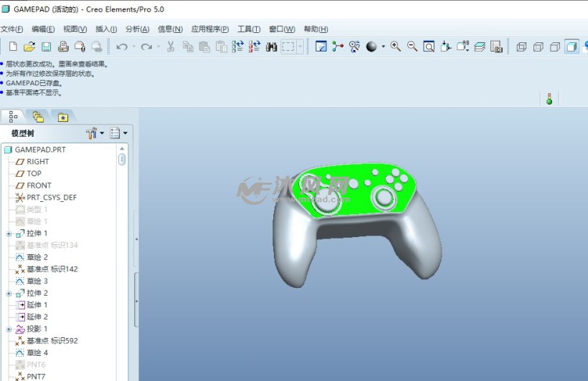The height and width of the screenshot is (381, 588).
Task: Switch to the Folder Browser navigator tab
Action: coord(38,117)
